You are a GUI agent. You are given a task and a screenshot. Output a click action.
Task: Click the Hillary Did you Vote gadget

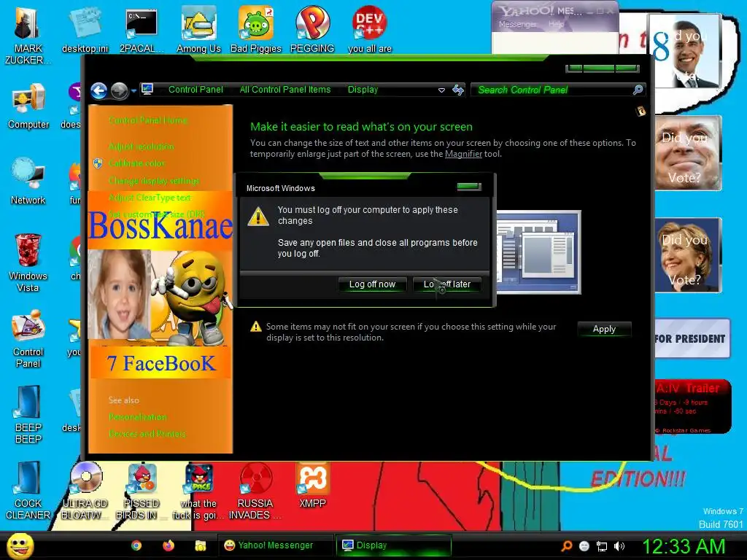(x=688, y=254)
